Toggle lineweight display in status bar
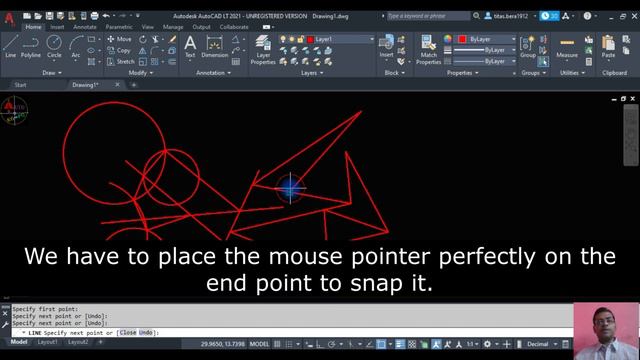Viewport: 640px width, 360px height. [400, 344]
